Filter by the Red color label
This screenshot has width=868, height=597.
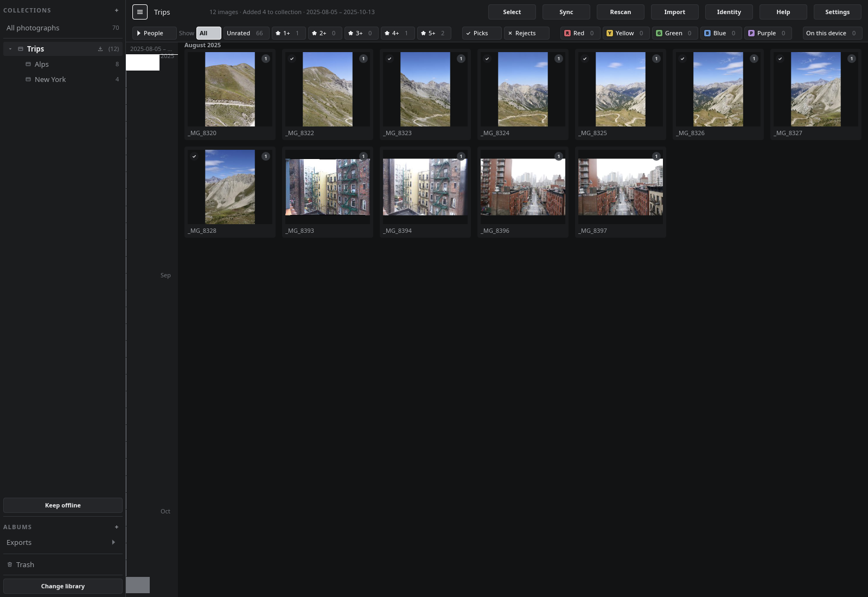[x=580, y=33]
